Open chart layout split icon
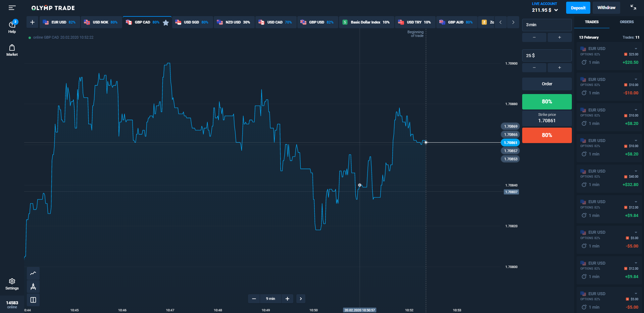The image size is (644, 313). click(33, 300)
